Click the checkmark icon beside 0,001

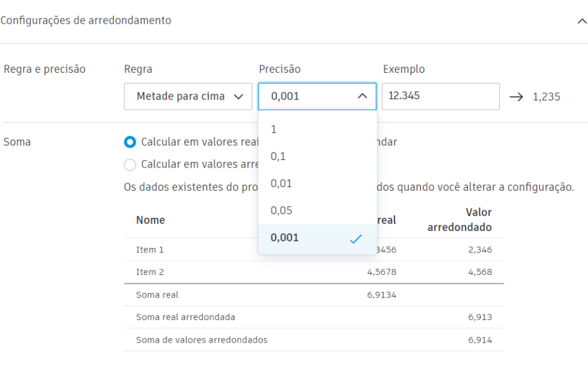[x=357, y=238]
